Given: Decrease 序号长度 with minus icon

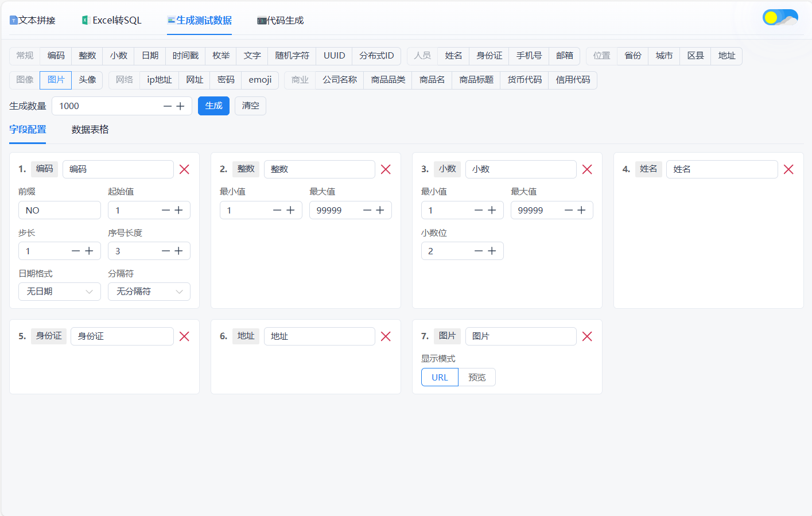Looking at the screenshot, I should tap(166, 251).
